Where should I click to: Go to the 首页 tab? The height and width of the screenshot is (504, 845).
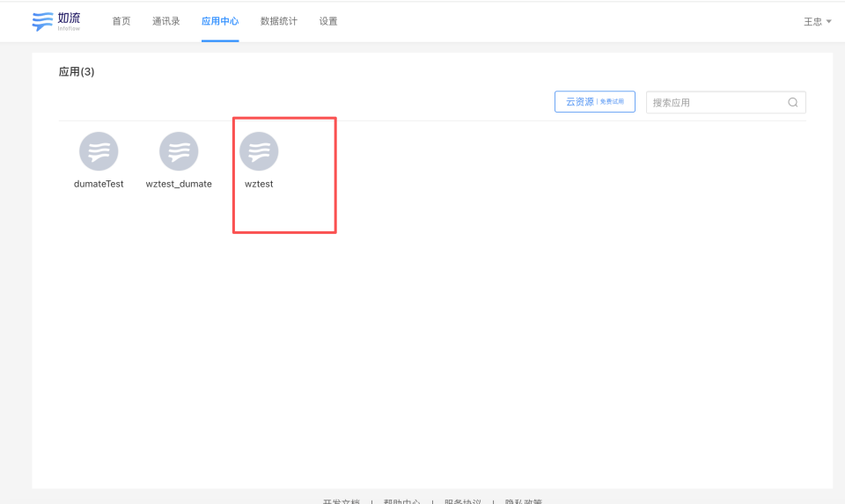point(121,22)
